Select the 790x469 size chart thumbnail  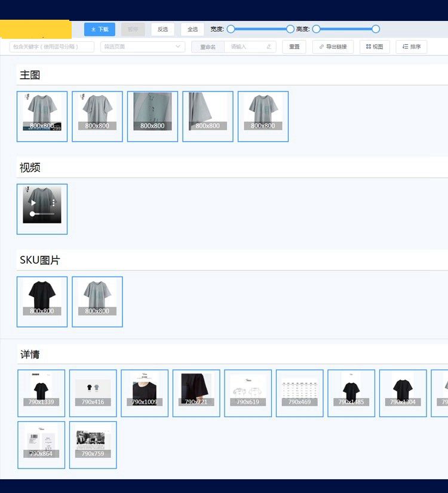pyautogui.click(x=300, y=393)
